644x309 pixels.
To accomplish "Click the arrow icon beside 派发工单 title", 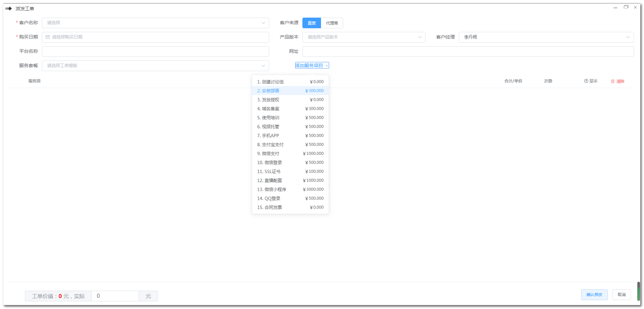I will pos(9,9).
